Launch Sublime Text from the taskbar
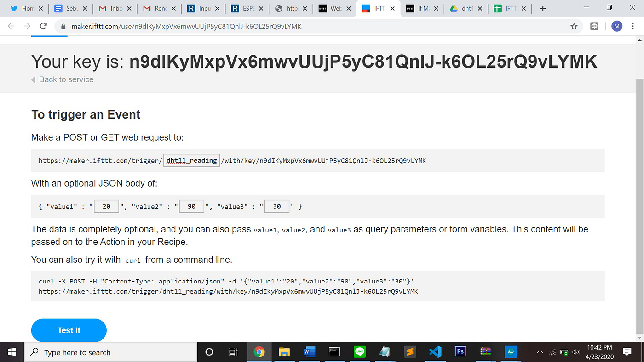This screenshot has height=362, width=644. 410,352
